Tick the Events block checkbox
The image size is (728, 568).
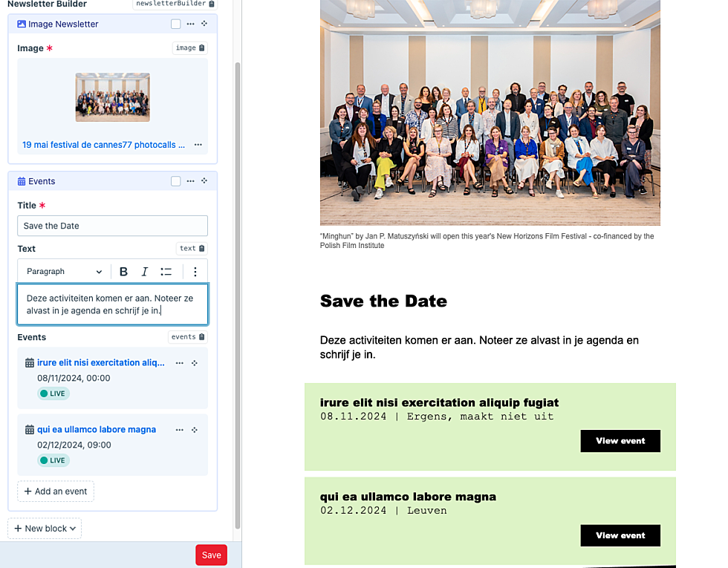pos(175,181)
